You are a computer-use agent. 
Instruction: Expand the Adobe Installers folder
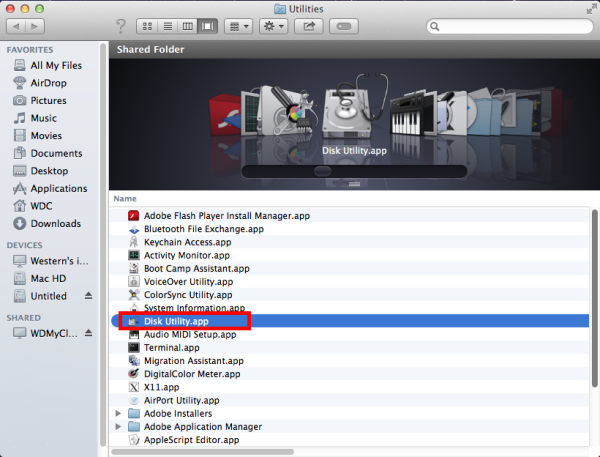tap(118, 413)
